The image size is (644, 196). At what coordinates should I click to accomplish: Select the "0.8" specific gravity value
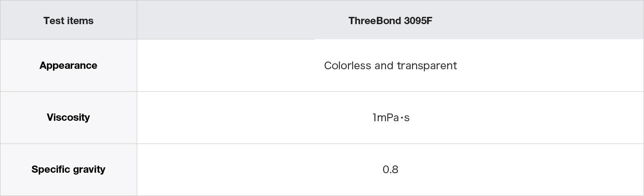point(391,170)
